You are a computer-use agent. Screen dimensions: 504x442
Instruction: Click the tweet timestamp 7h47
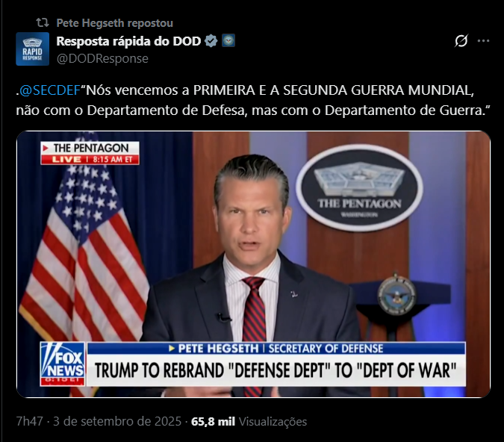tap(30, 421)
